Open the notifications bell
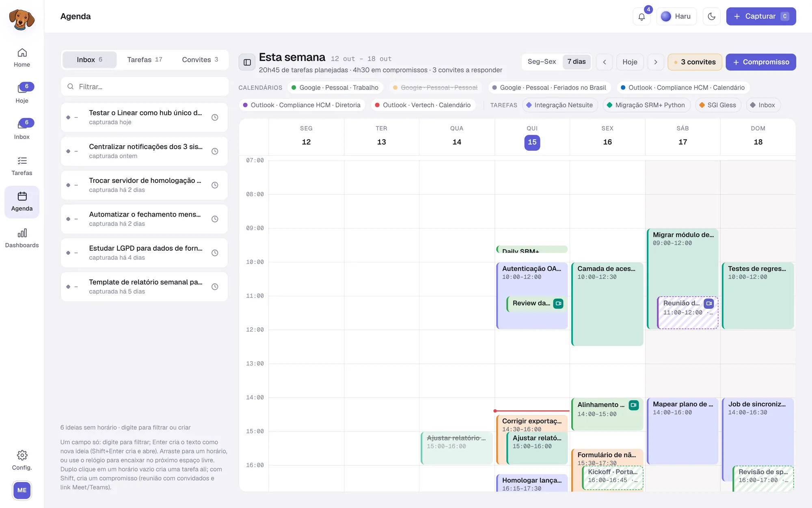This screenshot has height=508, width=812. [x=641, y=17]
